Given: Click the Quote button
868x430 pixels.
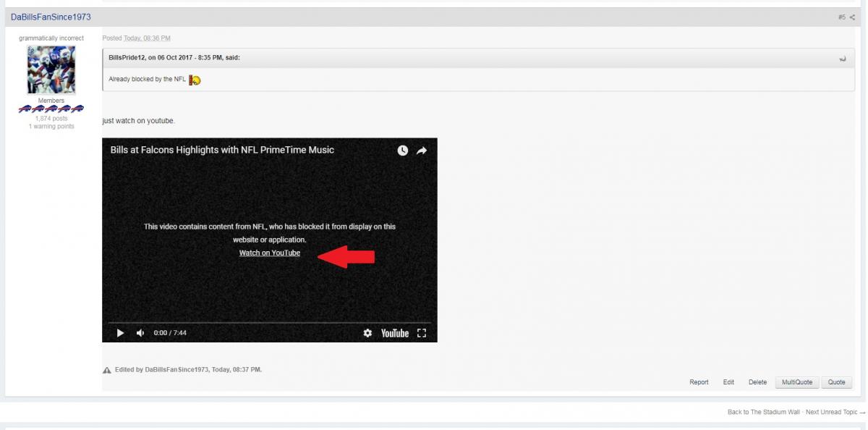Looking at the screenshot, I should 836,382.
